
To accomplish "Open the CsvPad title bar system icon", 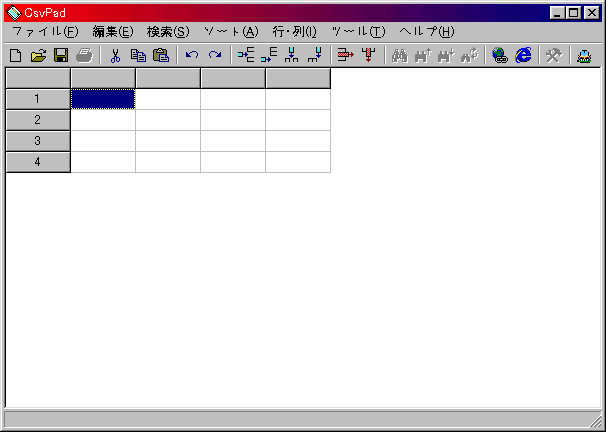I will click(14, 13).
